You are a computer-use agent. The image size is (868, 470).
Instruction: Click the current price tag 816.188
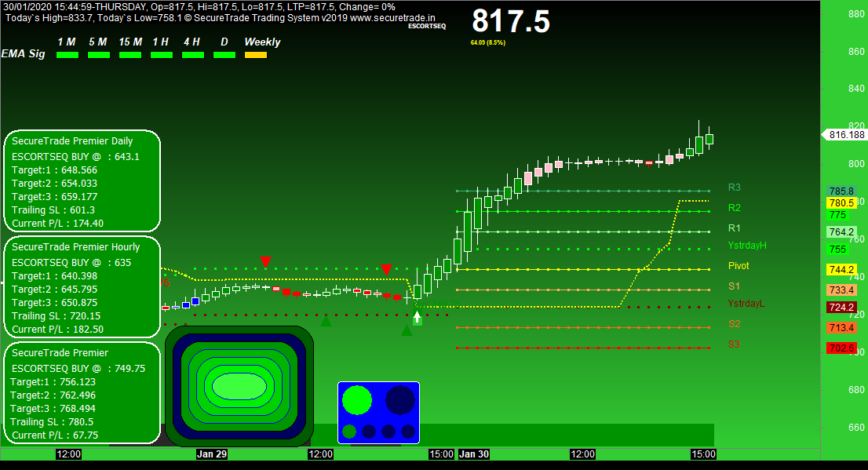(844, 134)
